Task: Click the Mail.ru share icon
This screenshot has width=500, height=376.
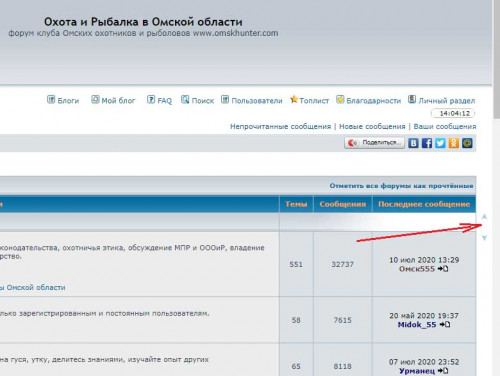Action: click(x=467, y=143)
